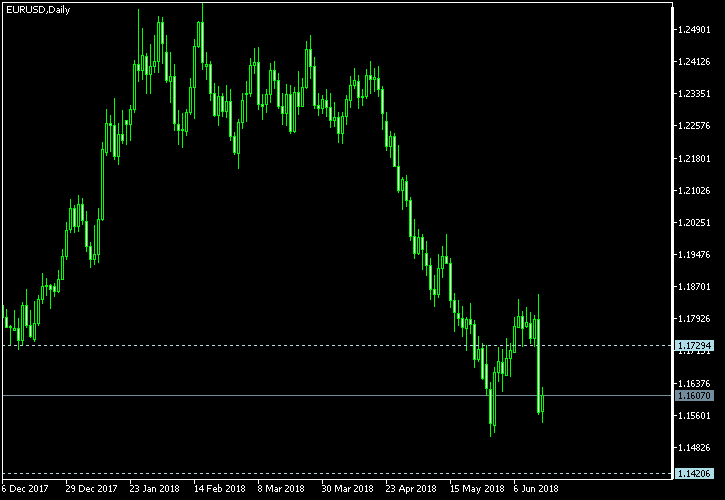Click the 1.15601 price axis value
This screenshot has height=500, width=725.
[694, 415]
